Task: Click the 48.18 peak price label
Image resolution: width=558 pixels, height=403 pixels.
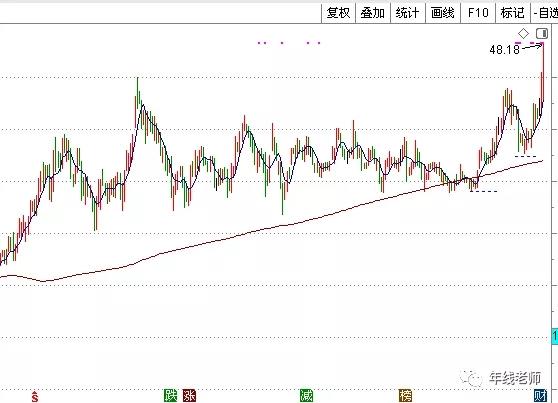Action: (505, 50)
